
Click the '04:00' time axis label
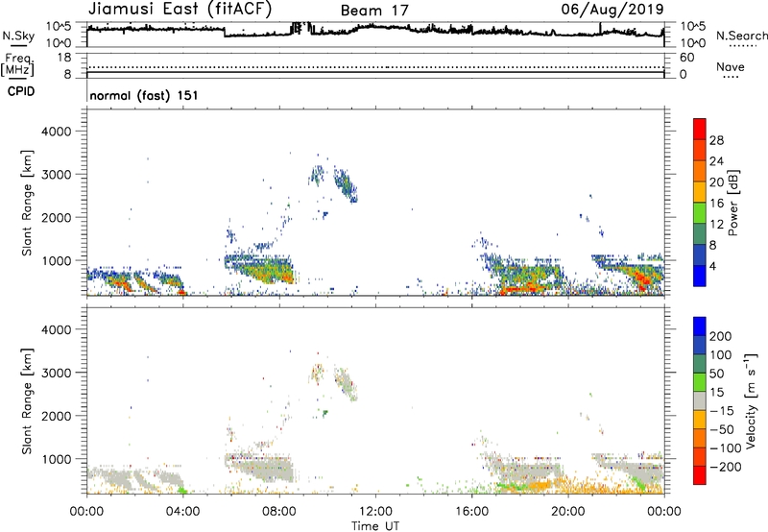(182, 512)
